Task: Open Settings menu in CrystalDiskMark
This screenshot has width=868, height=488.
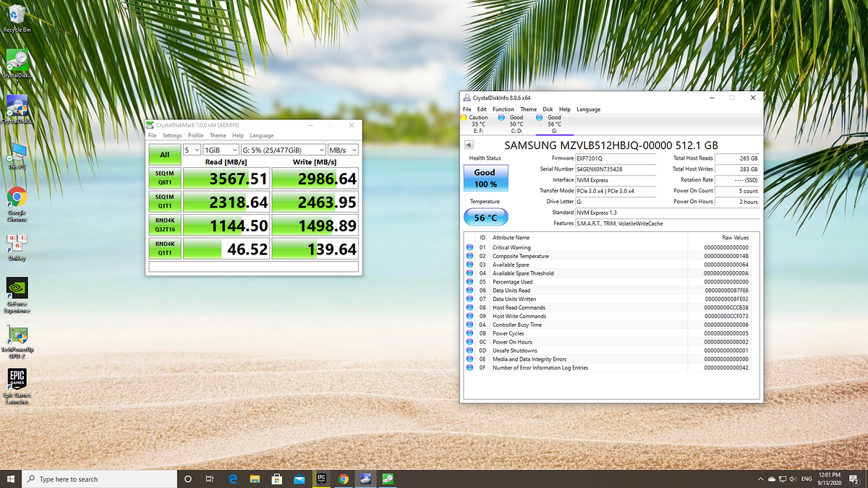Action: click(x=172, y=135)
